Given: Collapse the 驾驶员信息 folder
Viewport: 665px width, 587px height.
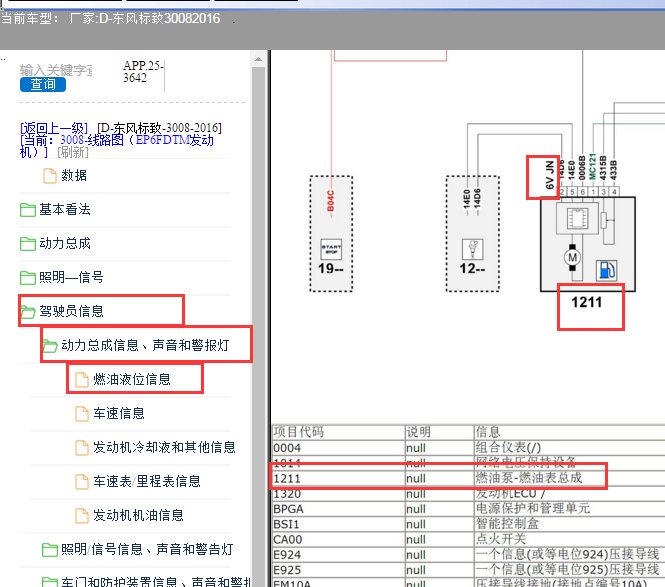Looking at the screenshot, I should pos(71,311).
